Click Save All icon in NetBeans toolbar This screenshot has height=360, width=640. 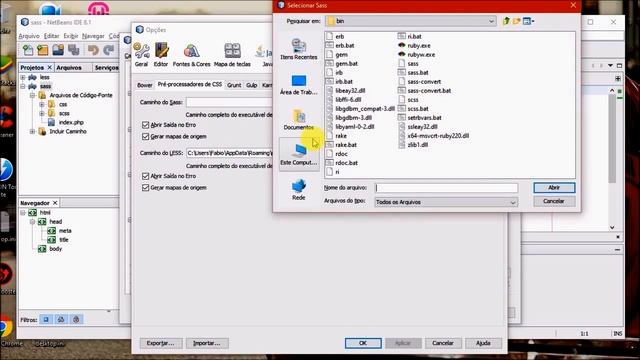point(73,50)
